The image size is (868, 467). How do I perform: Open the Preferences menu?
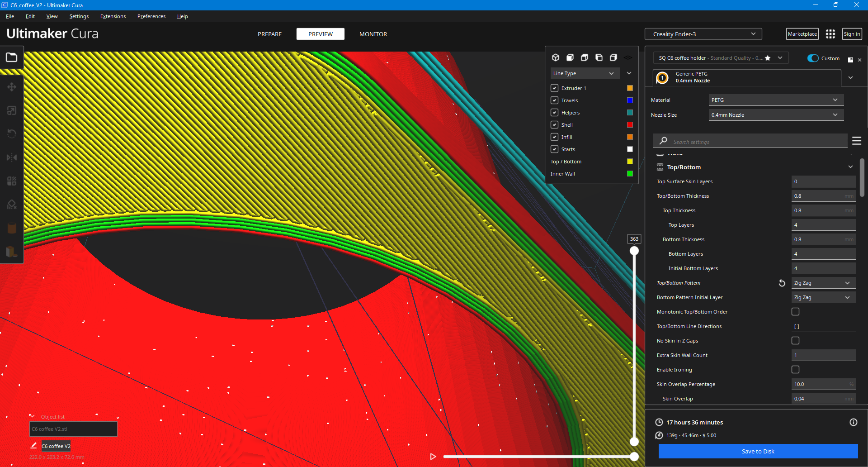point(151,16)
